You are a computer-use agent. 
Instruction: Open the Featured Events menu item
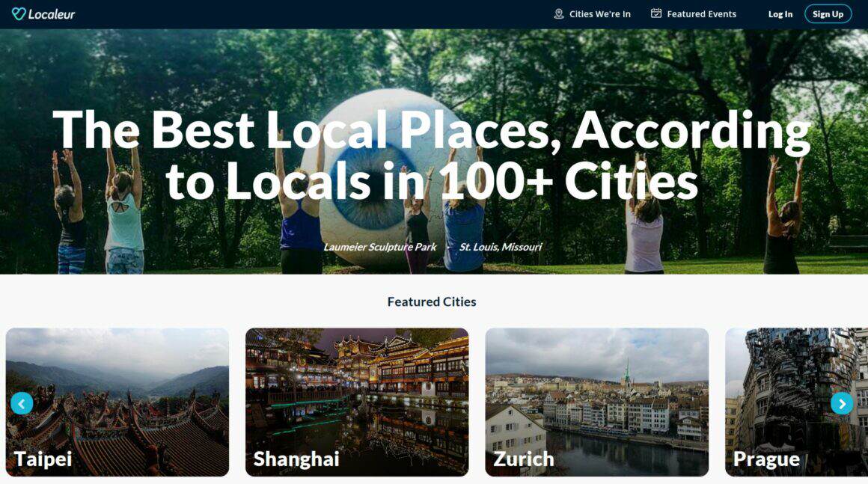coord(693,13)
